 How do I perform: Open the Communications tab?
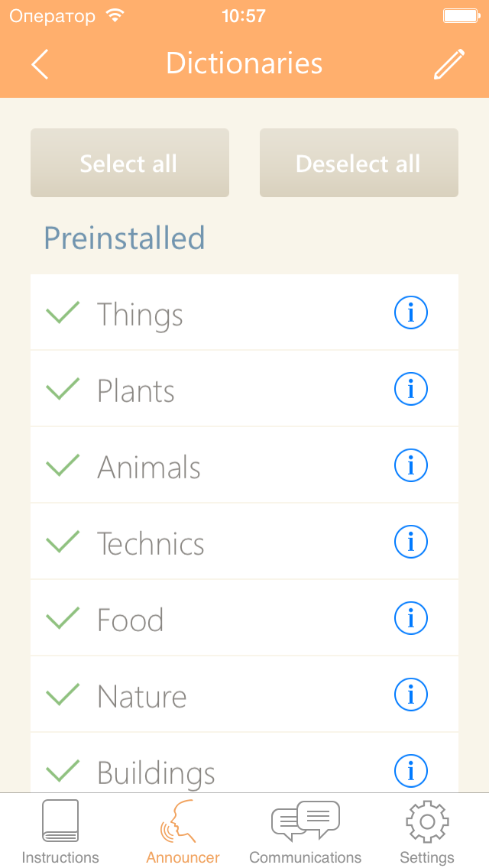pos(305,831)
